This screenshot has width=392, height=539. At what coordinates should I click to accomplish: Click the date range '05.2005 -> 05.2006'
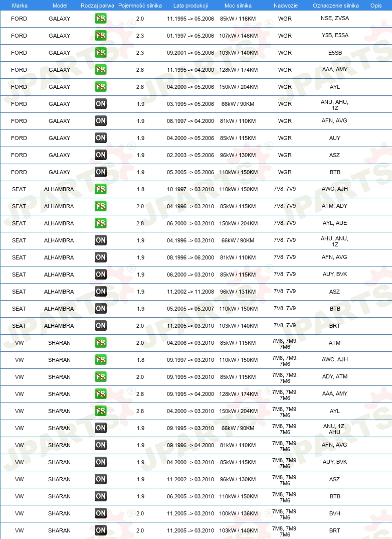click(190, 172)
